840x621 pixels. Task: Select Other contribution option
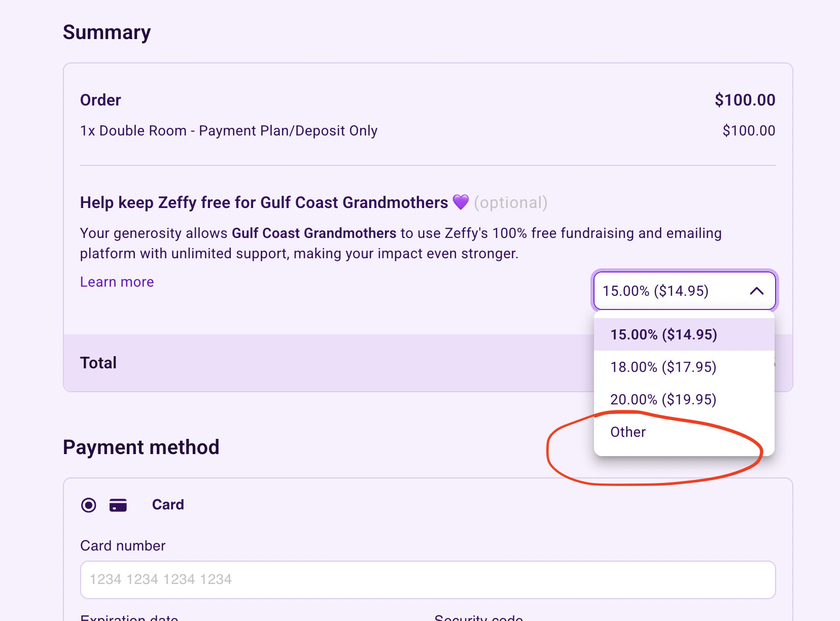[684, 432]
